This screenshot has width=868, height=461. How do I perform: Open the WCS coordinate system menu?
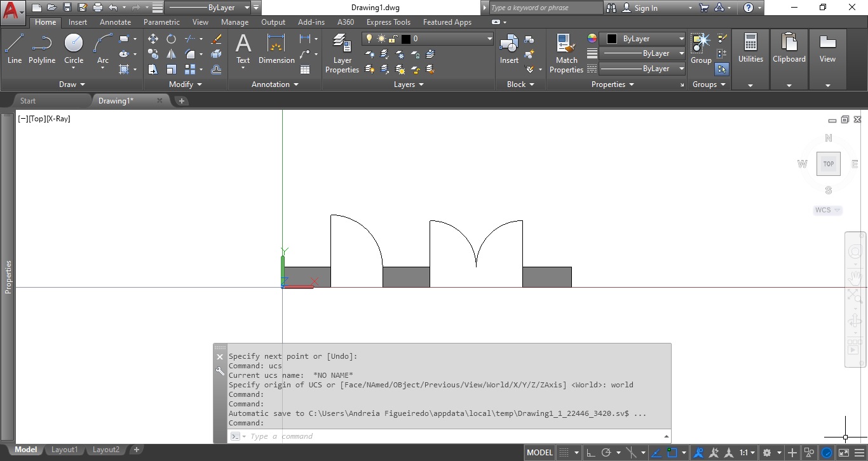pos(828,210)
